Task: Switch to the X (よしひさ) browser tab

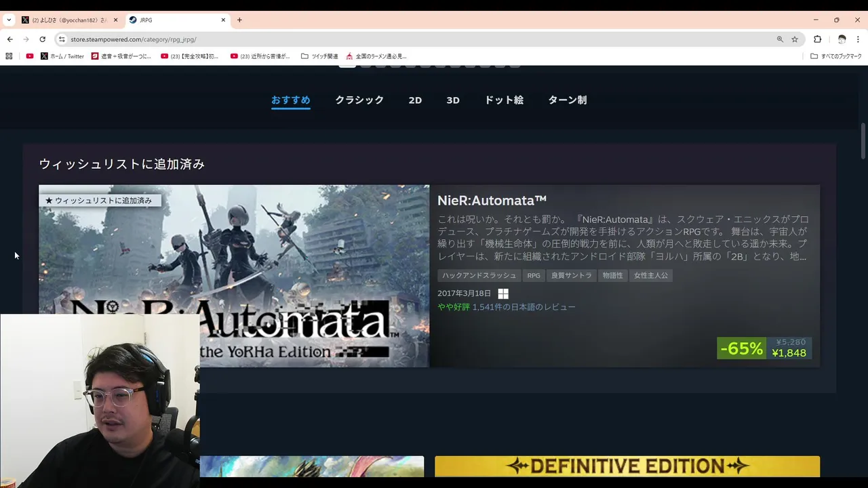Action: pyautogui.click(x=68, y=20)
